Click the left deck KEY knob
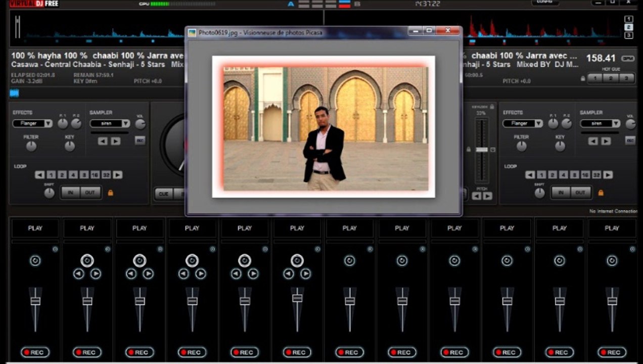 pos(70,146)
